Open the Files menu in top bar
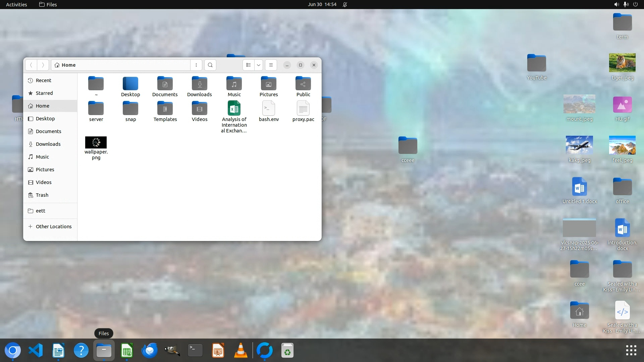This screenshot has height=362, width=644. [x=48, y=4]
